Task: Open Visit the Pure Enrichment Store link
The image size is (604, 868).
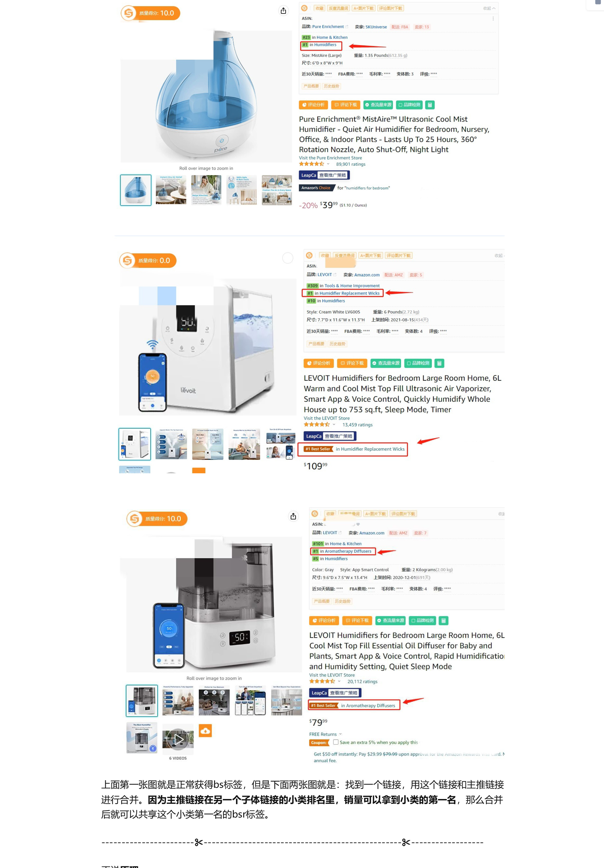Action: 330,158
